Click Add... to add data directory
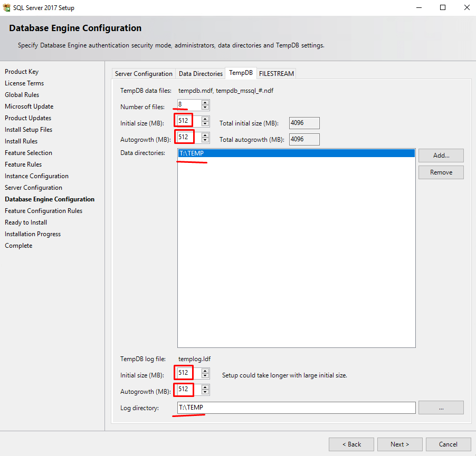476x456 pixels. tap(441, 156)
